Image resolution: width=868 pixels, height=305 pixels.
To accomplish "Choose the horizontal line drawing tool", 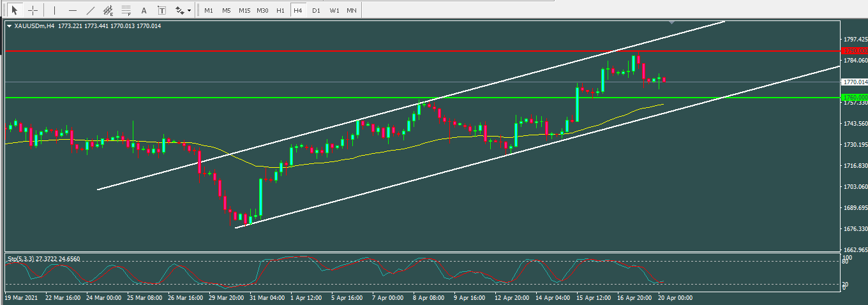I will coord(72,10).
